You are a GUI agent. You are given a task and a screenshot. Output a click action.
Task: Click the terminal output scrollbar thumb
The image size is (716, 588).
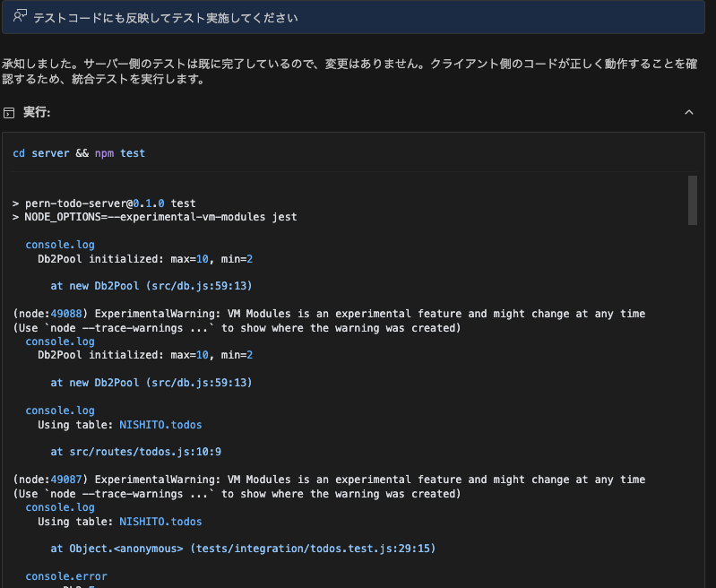[x=693, y=200]
